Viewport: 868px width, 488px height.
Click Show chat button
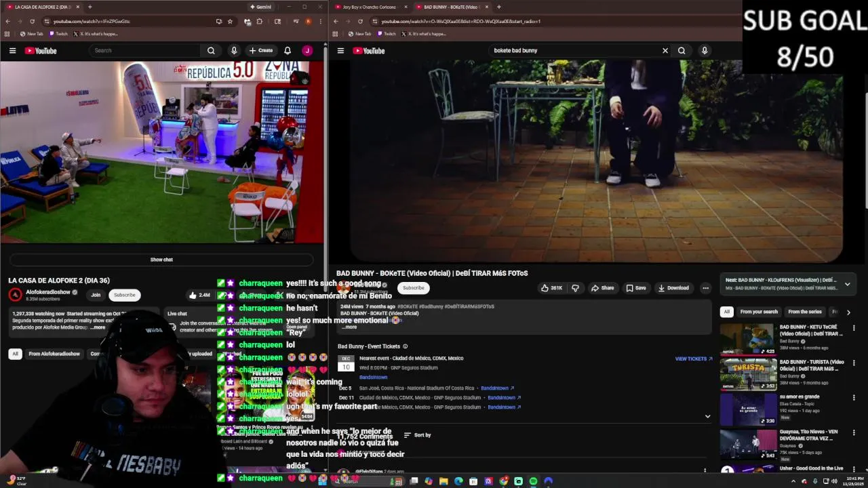[161, 260]
